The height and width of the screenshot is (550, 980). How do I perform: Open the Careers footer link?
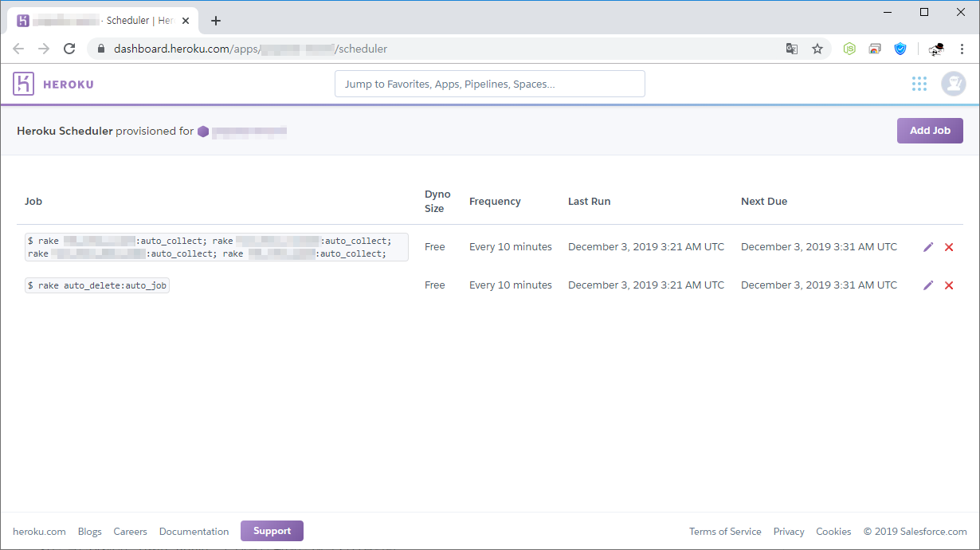(x=131, y=532)
